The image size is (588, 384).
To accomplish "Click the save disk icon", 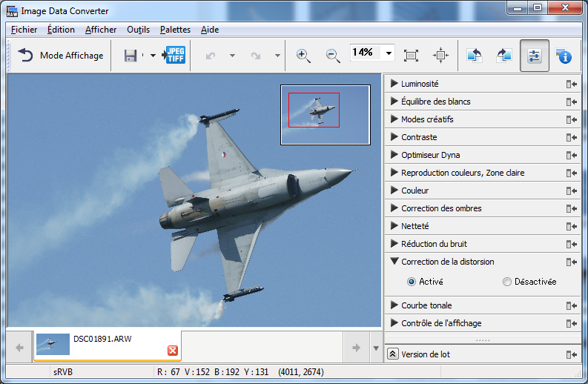I will 131,56.
